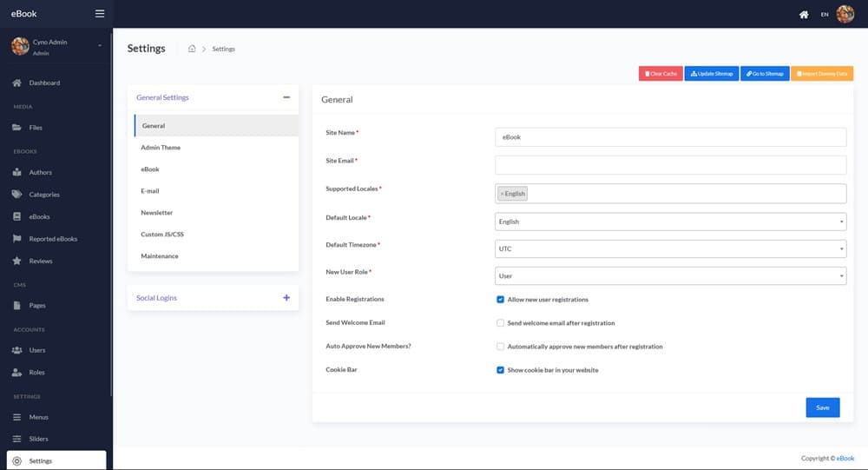The width and height of the screenshot is (868, 470).
Task: Click the red Clear Cache button
Action: [x=661, y=74]
